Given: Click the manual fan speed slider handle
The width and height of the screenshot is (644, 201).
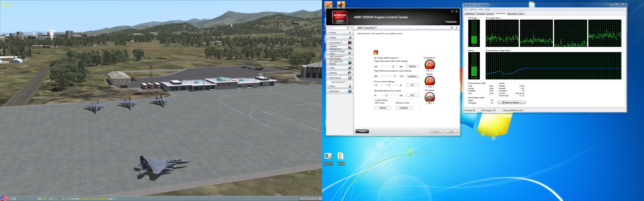Looking at the screenshot, I should point(386,95).
